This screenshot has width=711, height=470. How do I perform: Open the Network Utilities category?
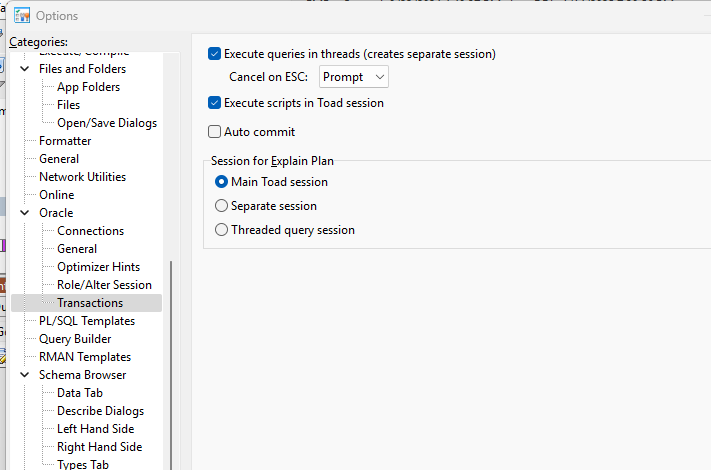(83, 177)
